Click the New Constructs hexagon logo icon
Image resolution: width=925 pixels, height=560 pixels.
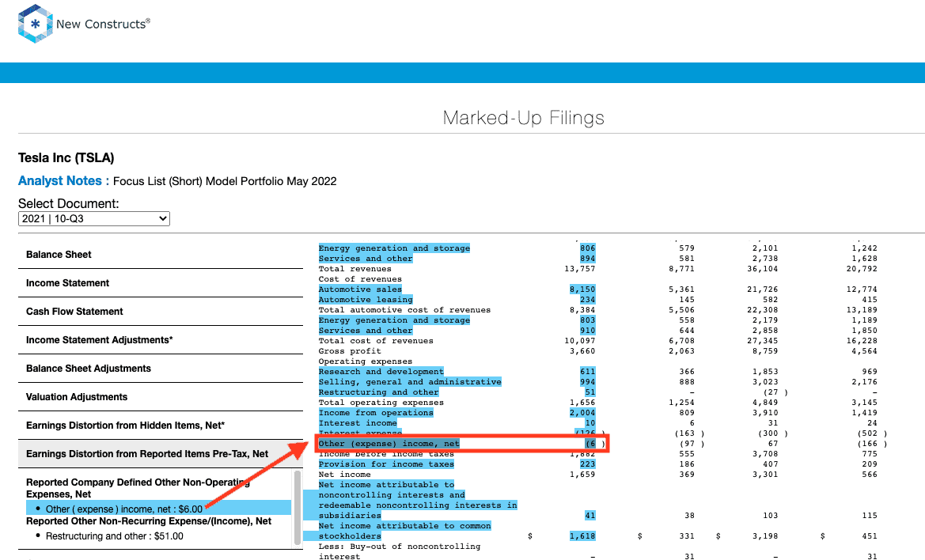click(x=36, y=24)
